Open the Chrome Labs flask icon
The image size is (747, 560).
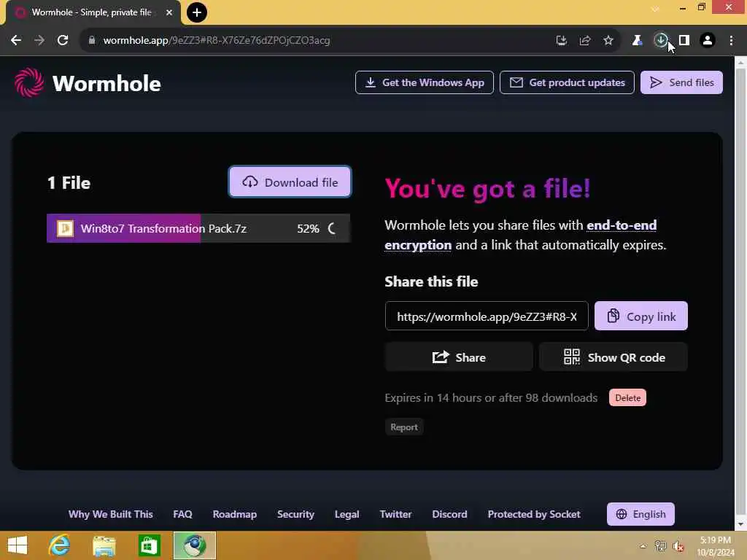[x=637, y=41]
